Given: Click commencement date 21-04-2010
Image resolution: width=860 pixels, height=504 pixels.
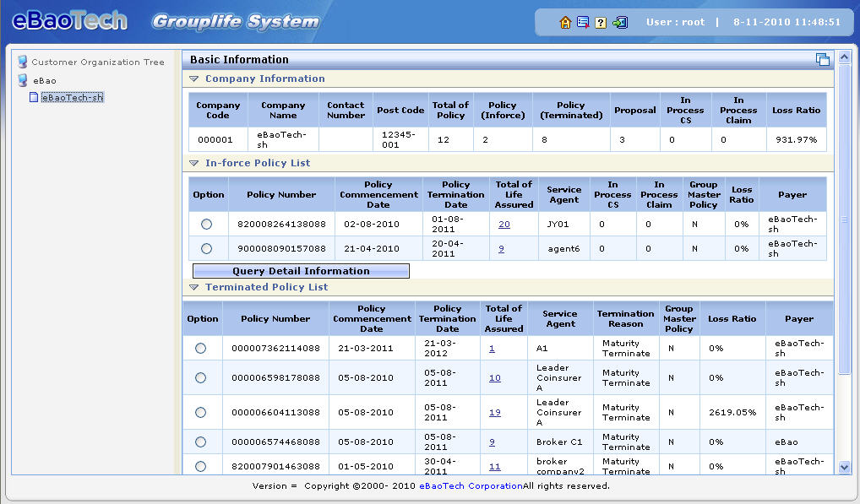Looking at the screenshot, I should click(372, 249).
